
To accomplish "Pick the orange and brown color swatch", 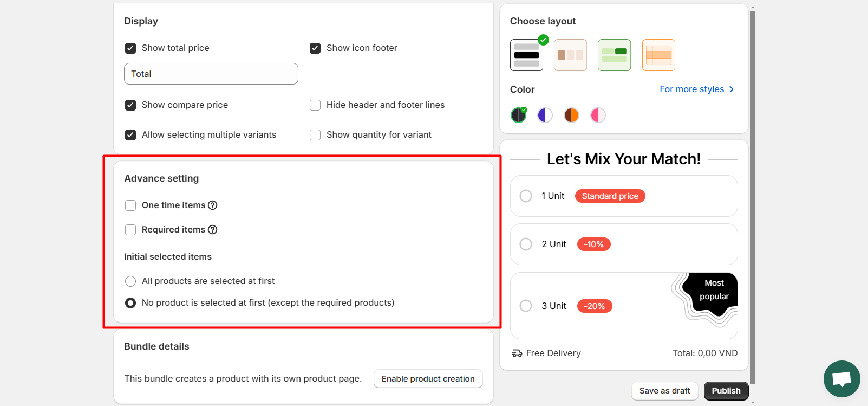I will 571,115.
